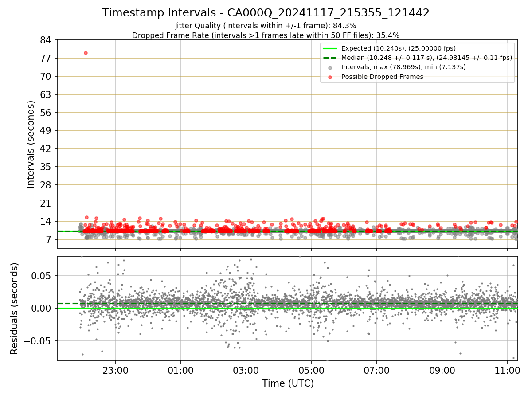The width and height of the screenshot is (532, 399).
Task: Select the Jitter Quality 84.3% subtitle line
Action: 266,26
